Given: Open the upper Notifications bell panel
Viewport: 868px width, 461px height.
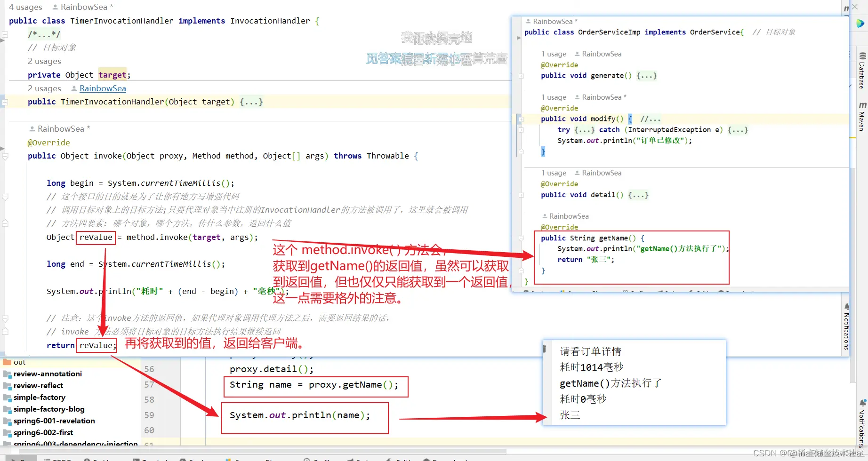Looking at the screenshot, I should pyautogui.click(x=846, y=327).
